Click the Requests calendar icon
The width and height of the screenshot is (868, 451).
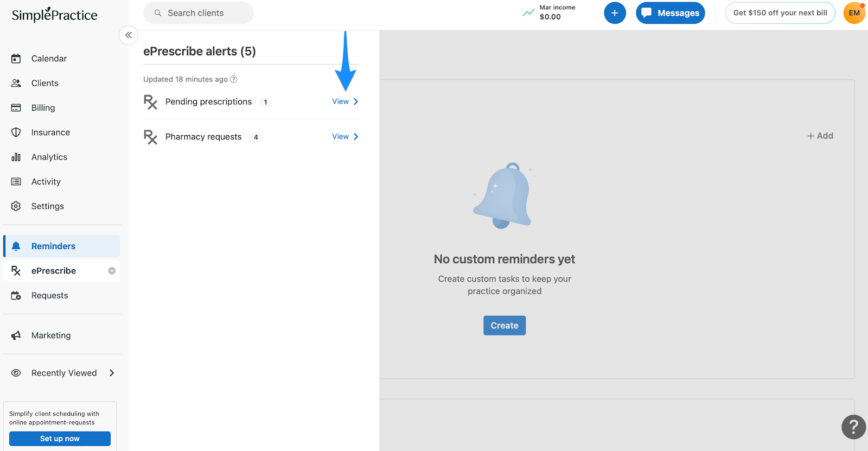pos(16,295)
